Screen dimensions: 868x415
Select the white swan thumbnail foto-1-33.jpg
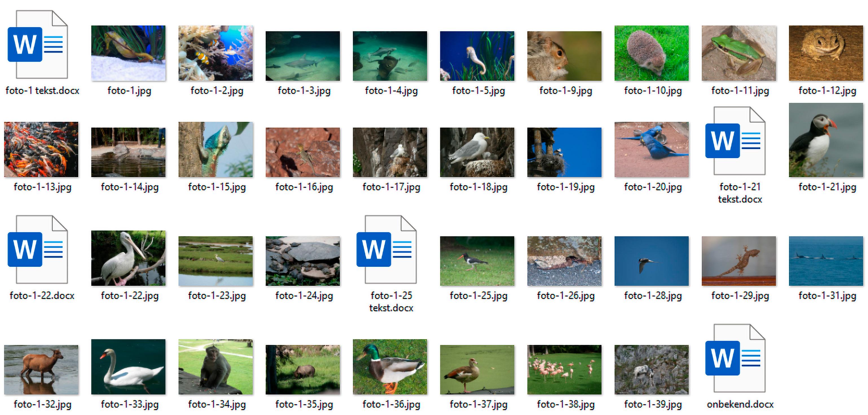[128, 367]
